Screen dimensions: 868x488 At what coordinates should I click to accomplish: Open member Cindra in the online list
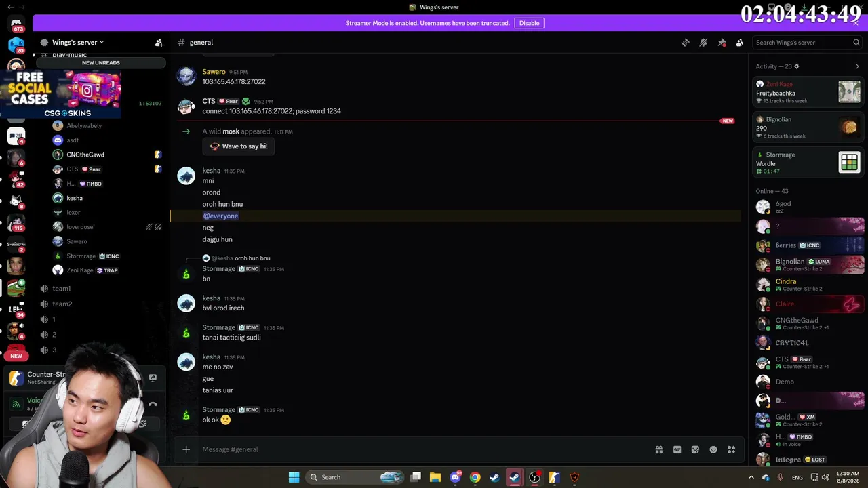808,285
